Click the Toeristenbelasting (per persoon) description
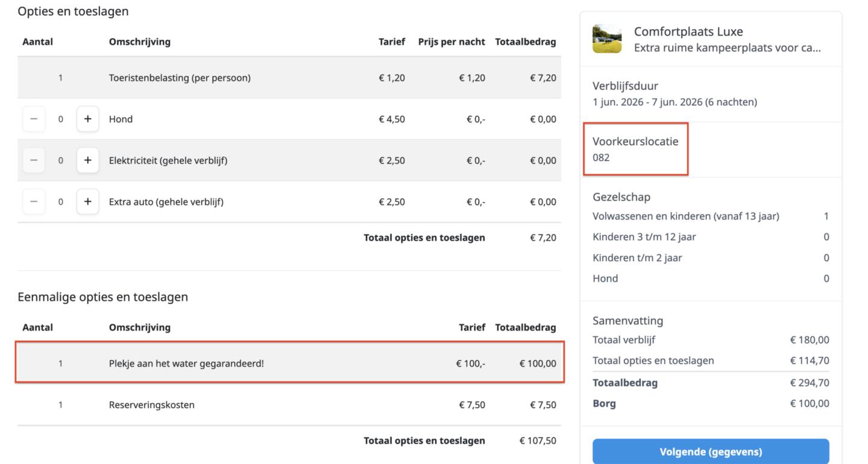The height and width of the screenshot is (464, 868). pyautogui.click(x=180, y=78)
